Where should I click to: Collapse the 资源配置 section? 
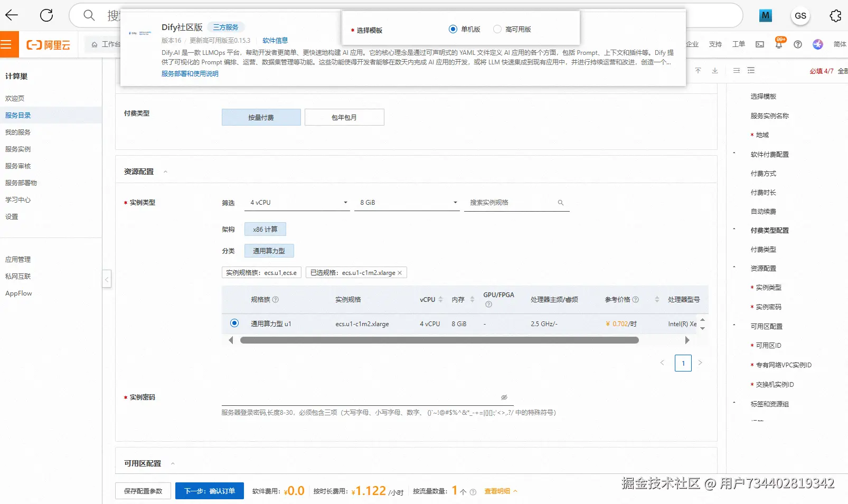(165, 172)
